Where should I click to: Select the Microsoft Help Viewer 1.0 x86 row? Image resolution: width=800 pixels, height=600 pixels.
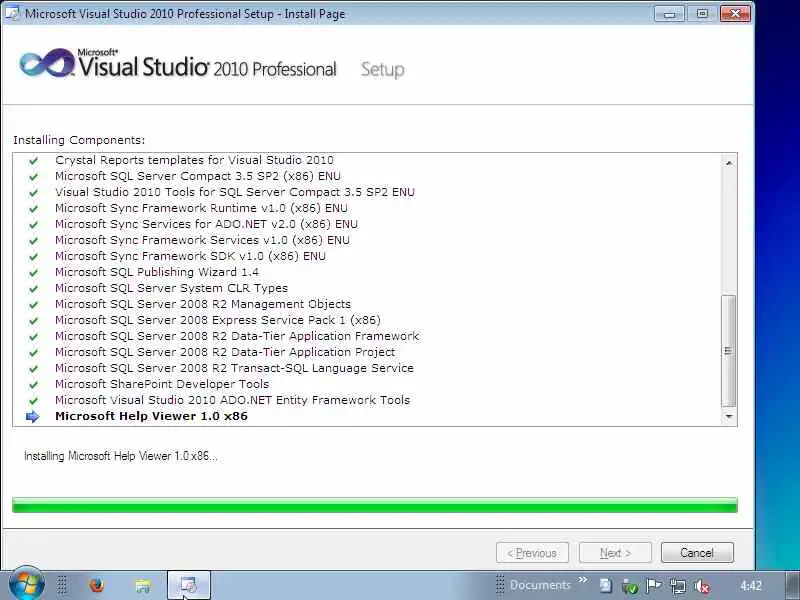coord(366,416)
